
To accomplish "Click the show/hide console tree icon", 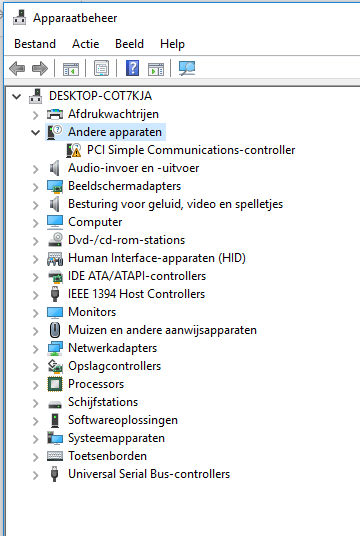I will tap(71, 68).
